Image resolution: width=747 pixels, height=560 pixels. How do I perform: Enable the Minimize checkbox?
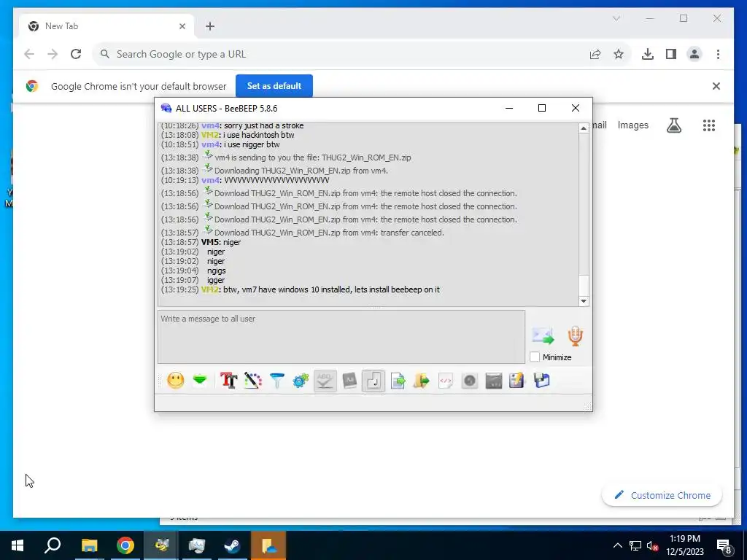click(535, 357)
